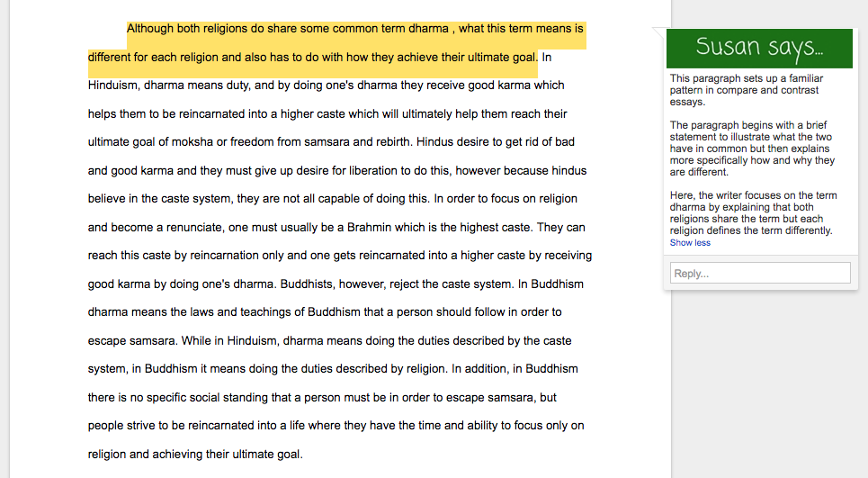The height and width of the screenshot is (478, 868).
Task: Click the line starting 'helps them to be reincarnated'
Action: (x=327, y=114)
